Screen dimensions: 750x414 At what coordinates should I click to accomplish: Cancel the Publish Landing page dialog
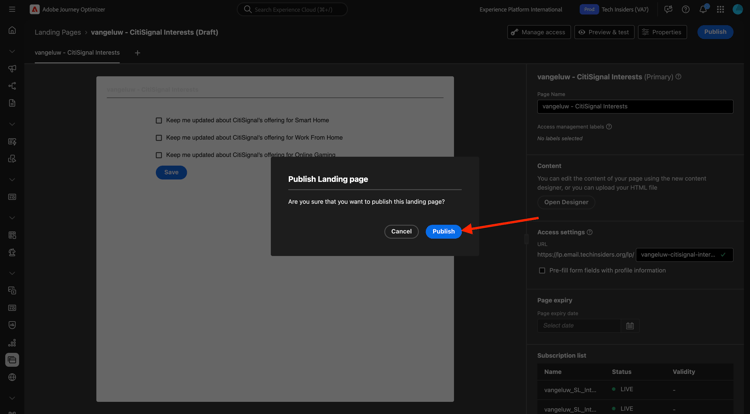[x=401, y=231]
